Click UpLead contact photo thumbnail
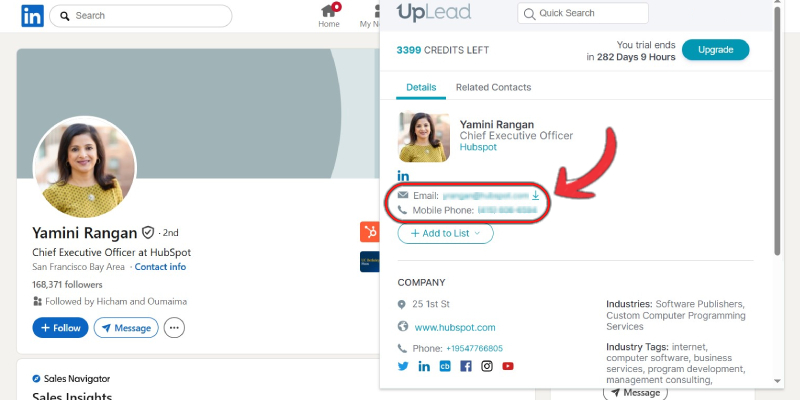 click(x=424, y=137)
